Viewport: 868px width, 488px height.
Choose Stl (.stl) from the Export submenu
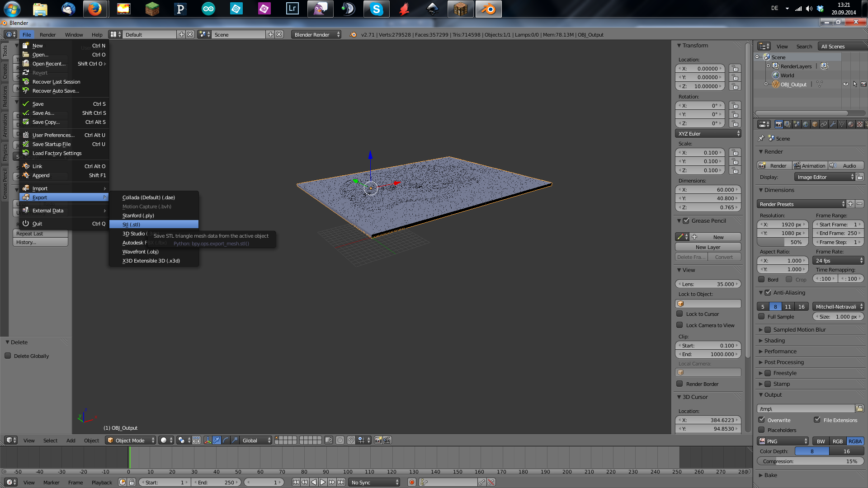(x=131, y=224)
